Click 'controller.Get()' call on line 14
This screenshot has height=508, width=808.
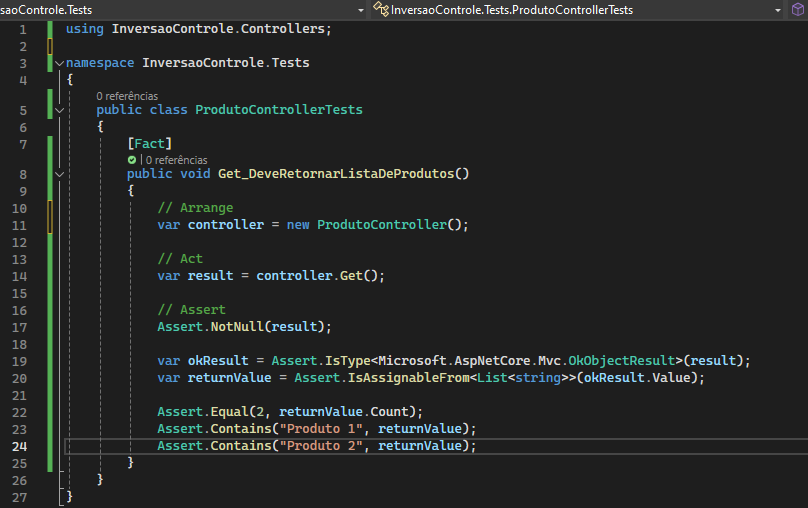[x=317, y=276]
